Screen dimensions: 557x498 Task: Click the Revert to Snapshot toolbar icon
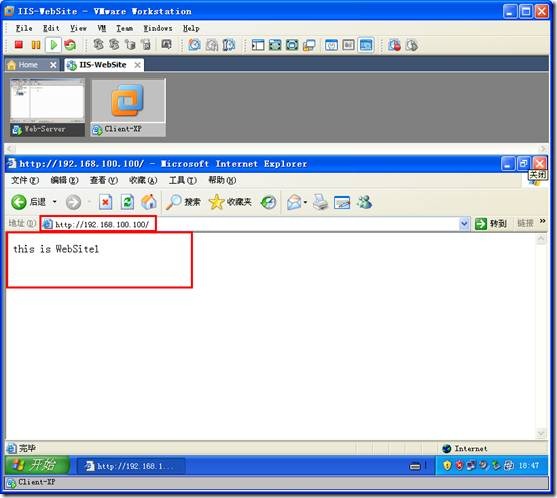tap(212, 45)
